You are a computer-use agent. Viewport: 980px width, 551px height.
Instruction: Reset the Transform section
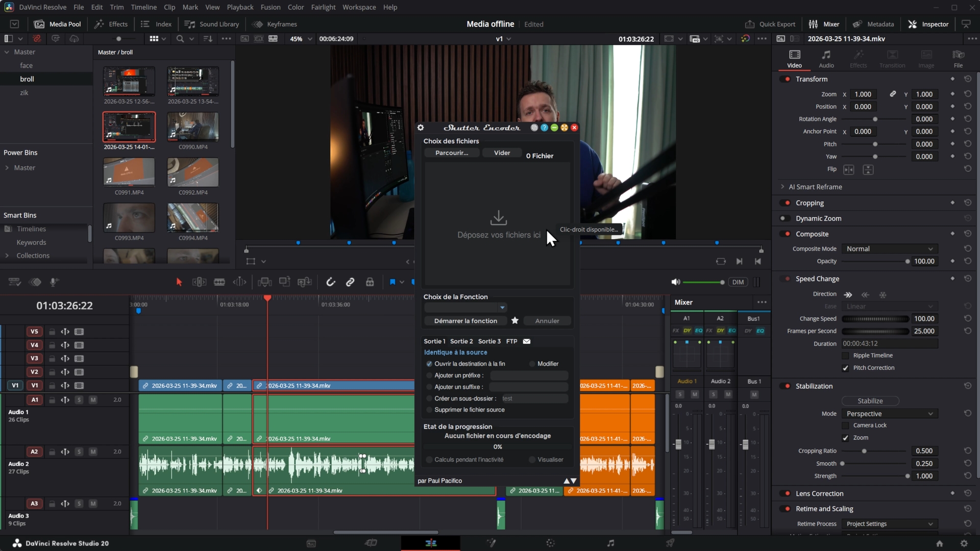[x=968, y=79]
